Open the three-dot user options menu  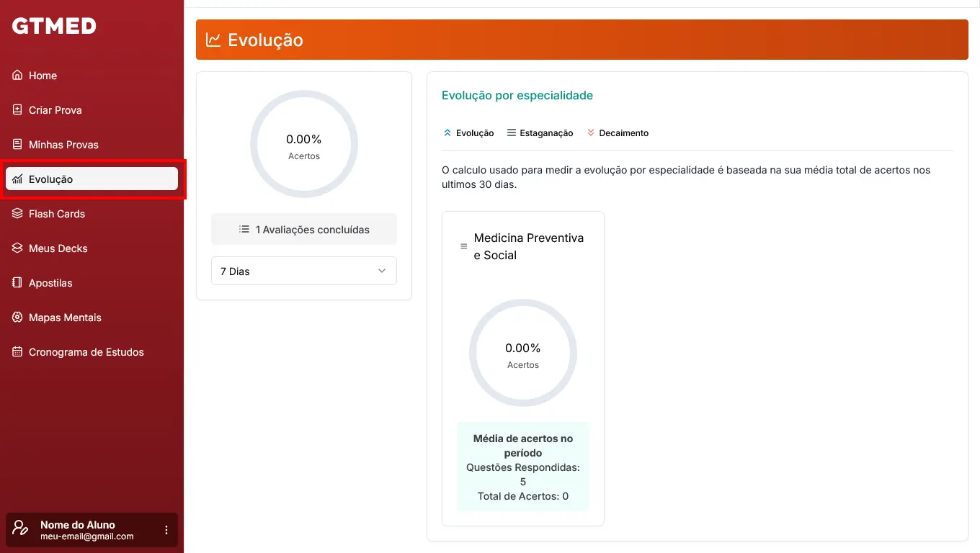click(166, 530)
